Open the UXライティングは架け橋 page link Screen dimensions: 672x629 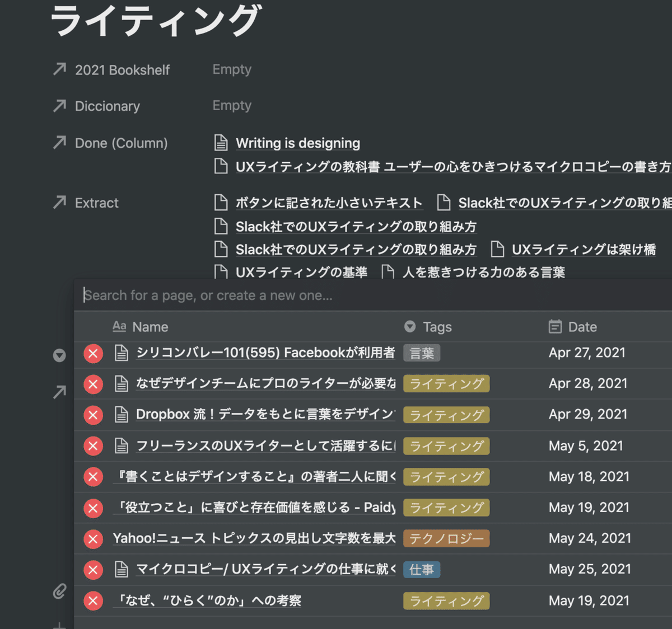[584, 249]
